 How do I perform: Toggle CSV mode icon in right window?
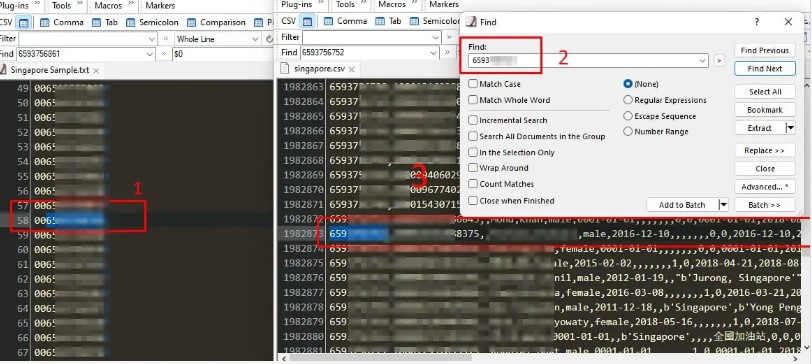[308, 22]
